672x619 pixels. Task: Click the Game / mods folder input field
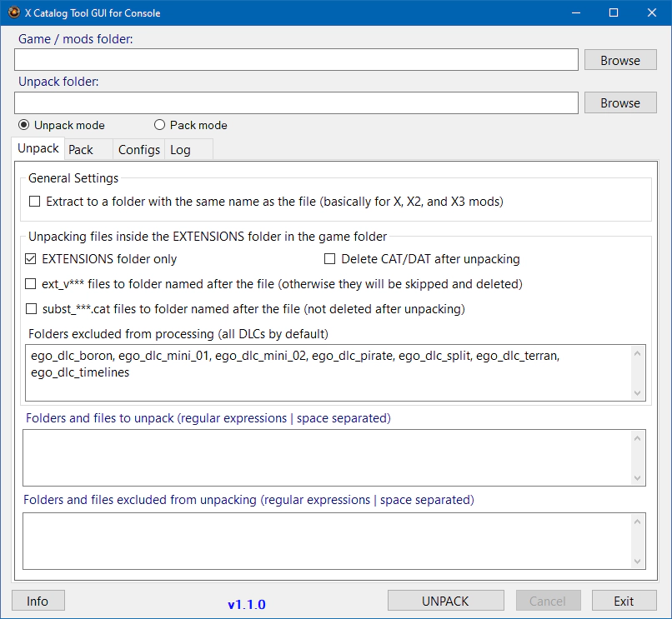point(296,60)
